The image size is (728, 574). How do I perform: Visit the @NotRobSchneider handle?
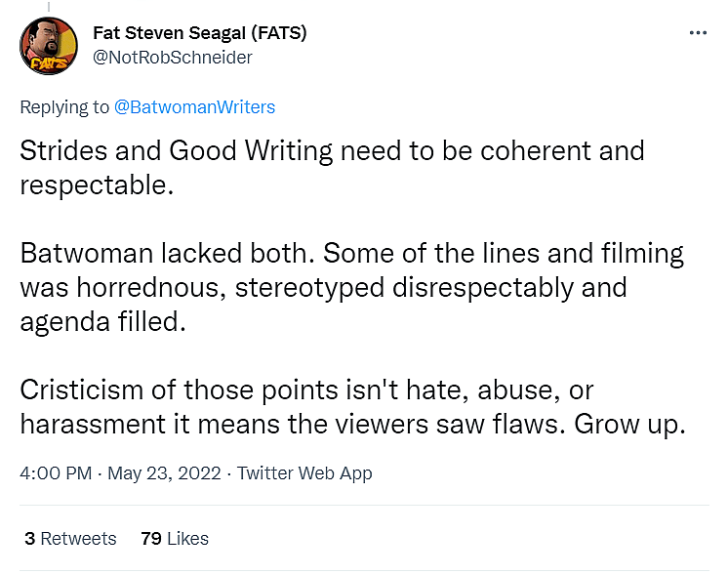[172, 57]
